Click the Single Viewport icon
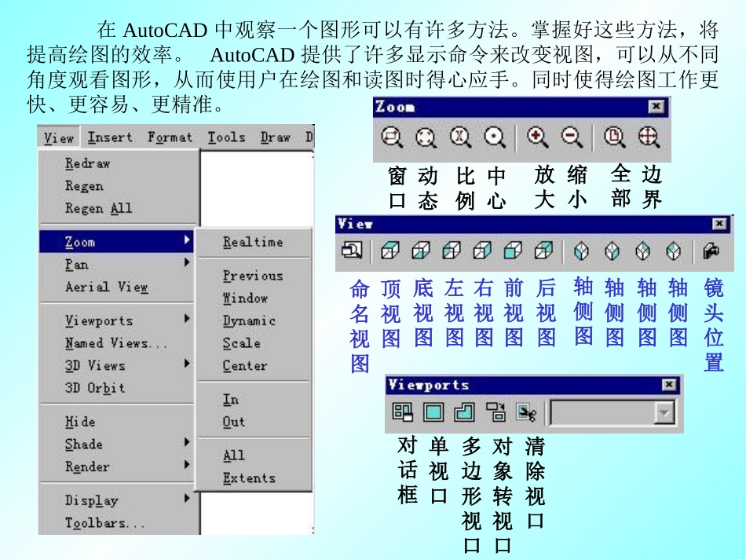This screenshot has height=560, width=746. [x=433, y=412]
